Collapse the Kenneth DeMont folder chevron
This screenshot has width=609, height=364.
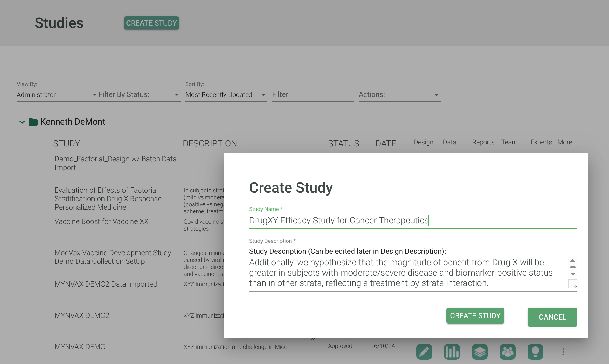click(22, 122)
